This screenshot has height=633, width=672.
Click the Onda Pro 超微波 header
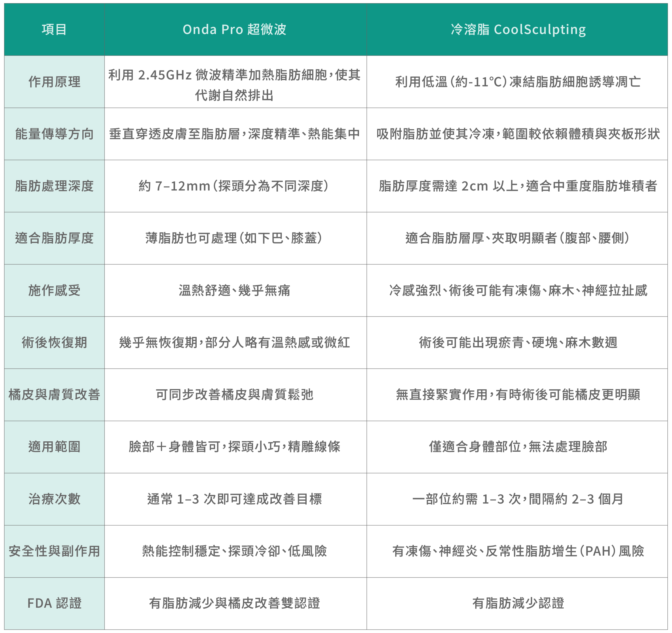pos(235,29)
